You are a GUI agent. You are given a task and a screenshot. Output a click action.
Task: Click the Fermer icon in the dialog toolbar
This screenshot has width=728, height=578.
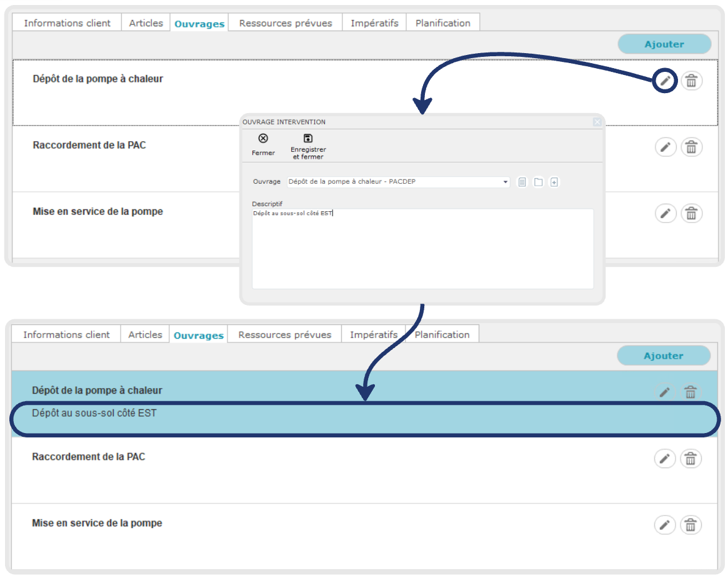[263, 139]
